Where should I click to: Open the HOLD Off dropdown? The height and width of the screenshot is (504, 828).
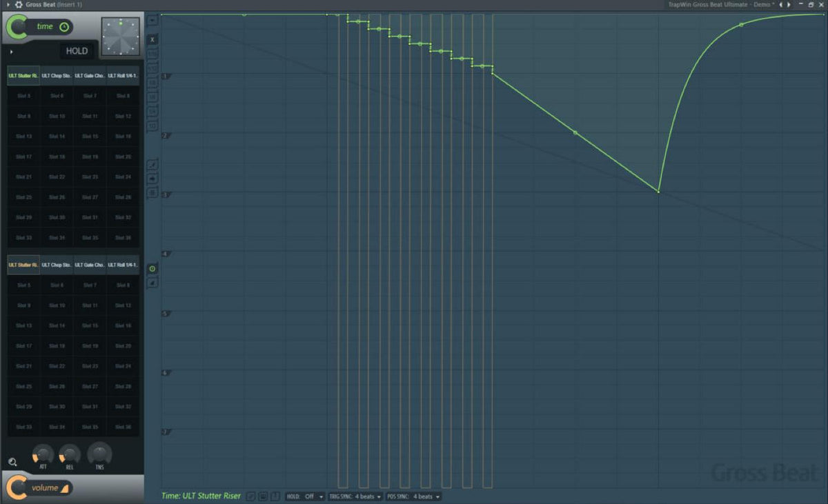pos(305,496)
